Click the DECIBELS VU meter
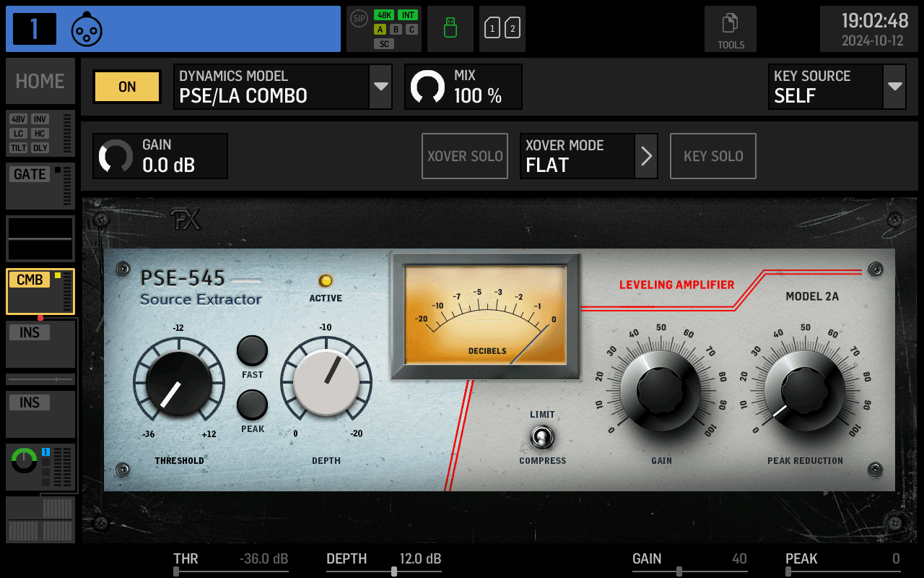The image size is (924, 578). [486, 316]
